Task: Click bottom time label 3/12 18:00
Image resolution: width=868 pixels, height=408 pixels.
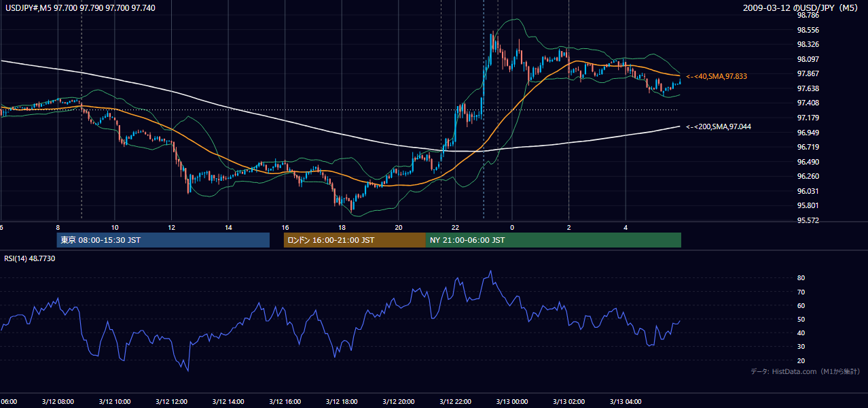Action: point(342,401)
